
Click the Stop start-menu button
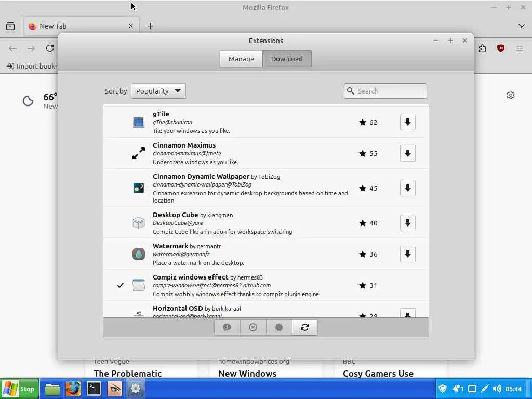click(x=20, y=389)
